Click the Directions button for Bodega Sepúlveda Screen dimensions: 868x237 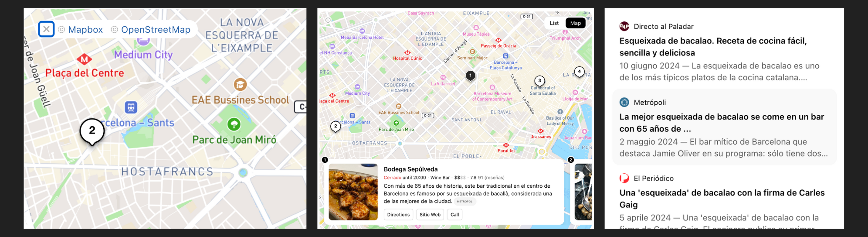coord(398,214)
